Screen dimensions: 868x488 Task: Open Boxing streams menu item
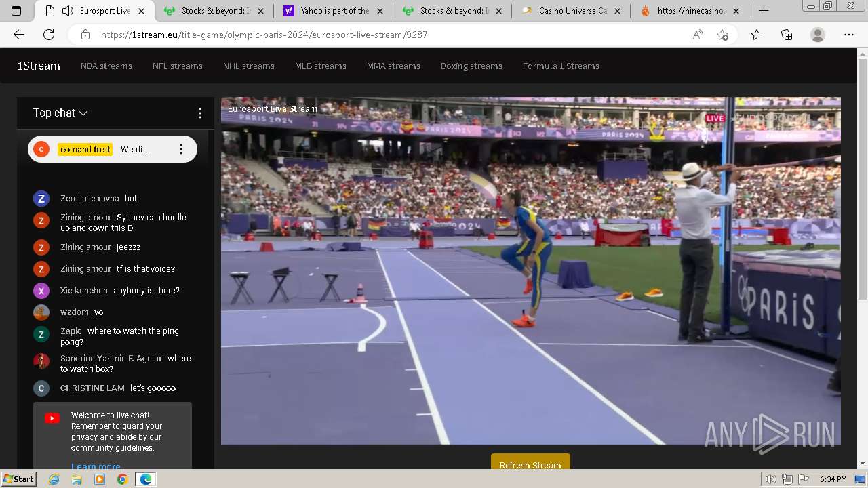[x=471, y=66]
